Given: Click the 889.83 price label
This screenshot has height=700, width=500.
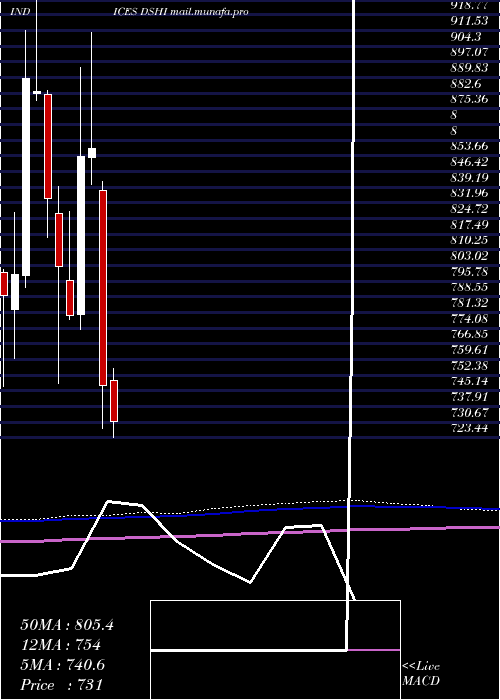Looking at the screenshot, I should pos(469,67).
